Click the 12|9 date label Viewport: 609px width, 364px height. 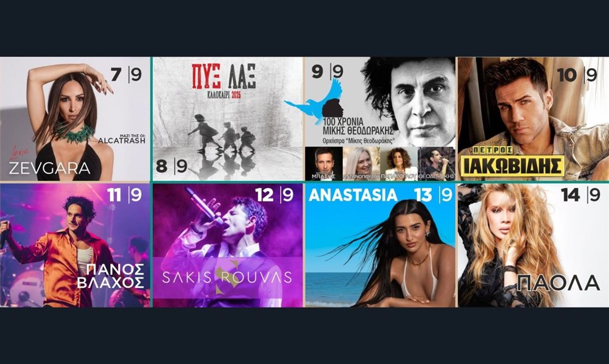pos(275,195)
